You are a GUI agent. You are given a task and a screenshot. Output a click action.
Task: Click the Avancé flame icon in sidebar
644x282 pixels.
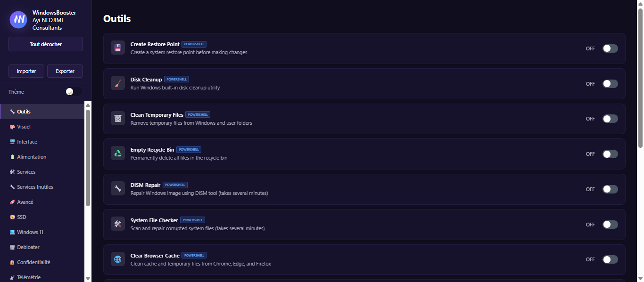click(12, 202)
